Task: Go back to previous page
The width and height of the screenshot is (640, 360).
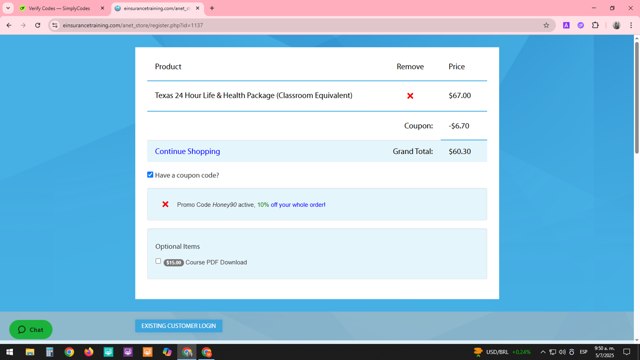Action: (x=9, y=25)
